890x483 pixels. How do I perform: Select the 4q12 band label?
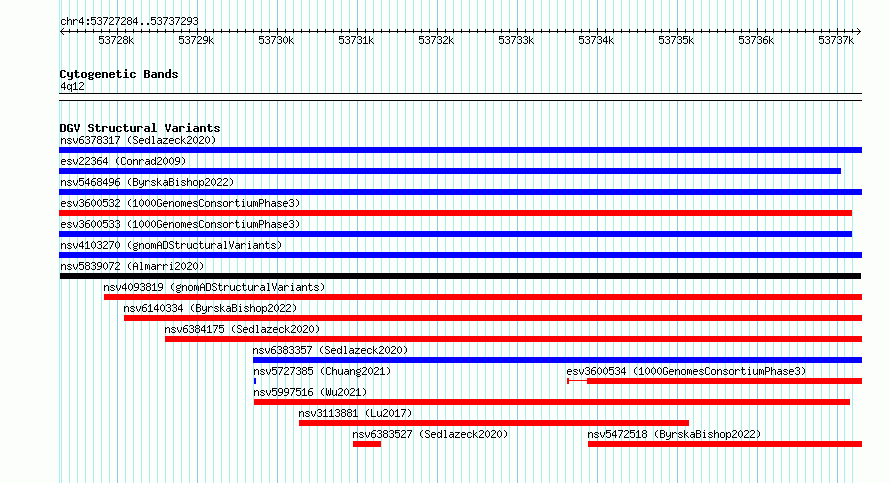click(72, 86)
